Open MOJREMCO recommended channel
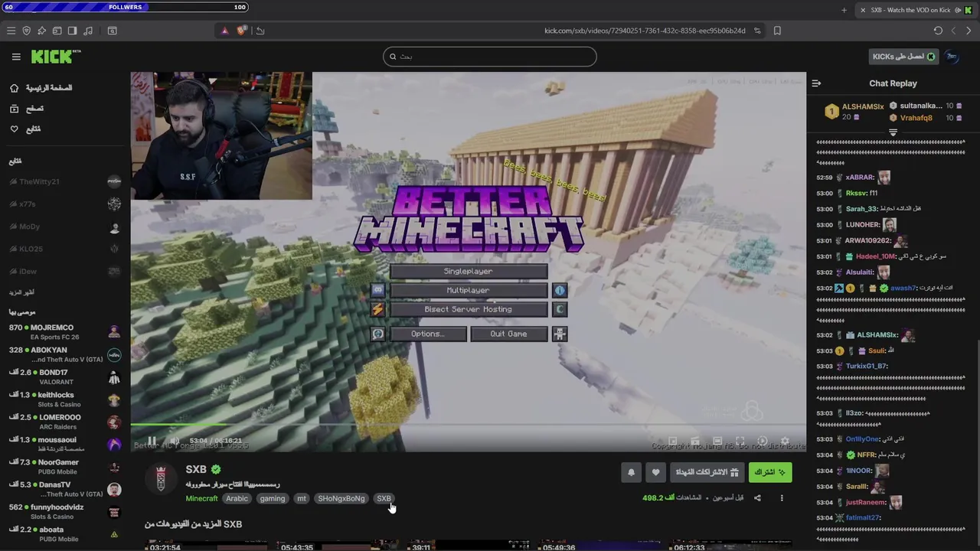980x551 pixels. coord(65,332)
